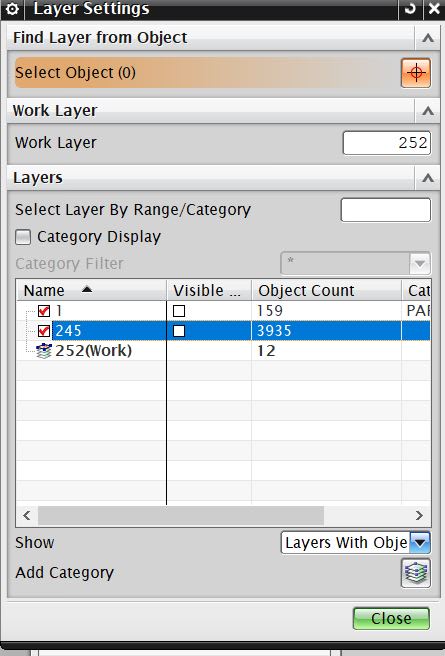Collapse the Layers section

[x=427, y=178]
